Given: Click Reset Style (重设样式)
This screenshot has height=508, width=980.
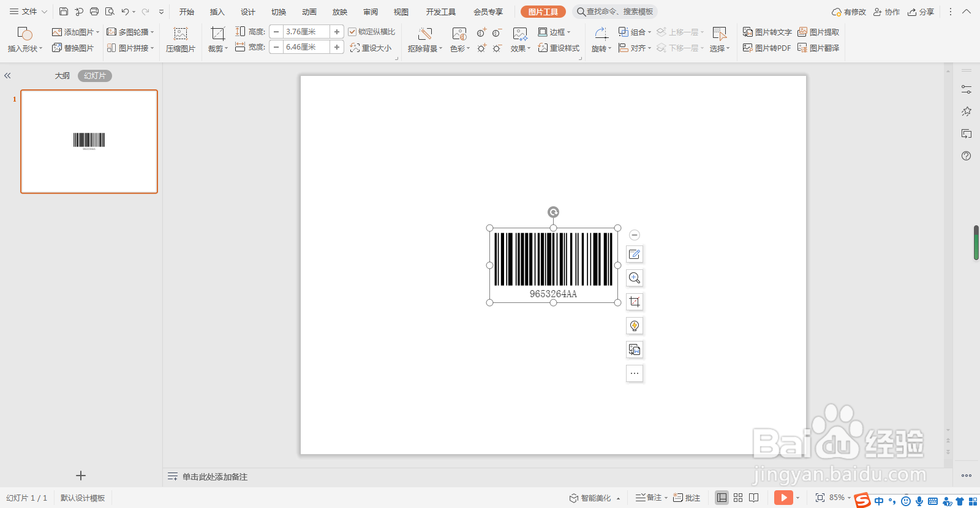Looking at the screenshot, I should tap(559, 48).
